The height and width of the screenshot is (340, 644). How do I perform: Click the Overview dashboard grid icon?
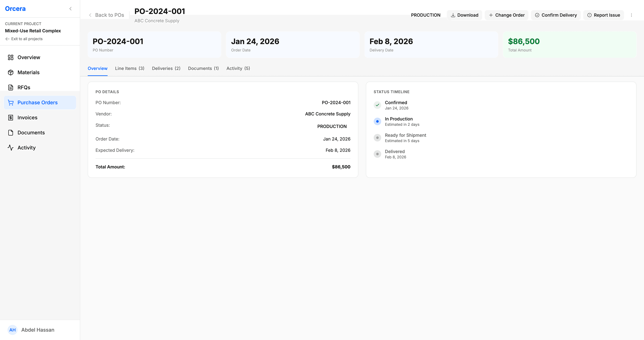(11, 57)
